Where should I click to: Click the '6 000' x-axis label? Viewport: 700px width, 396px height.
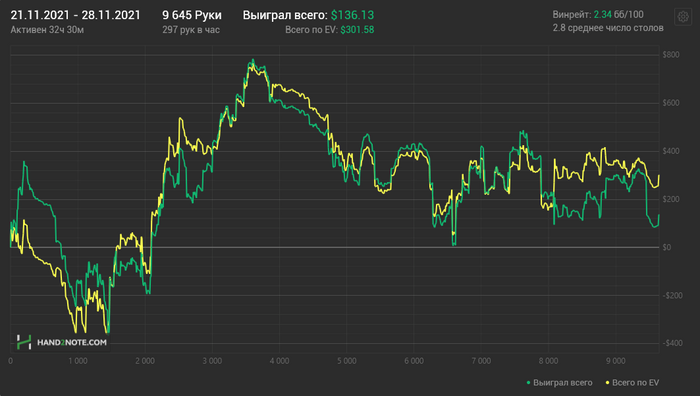click(x=414, y=361)
